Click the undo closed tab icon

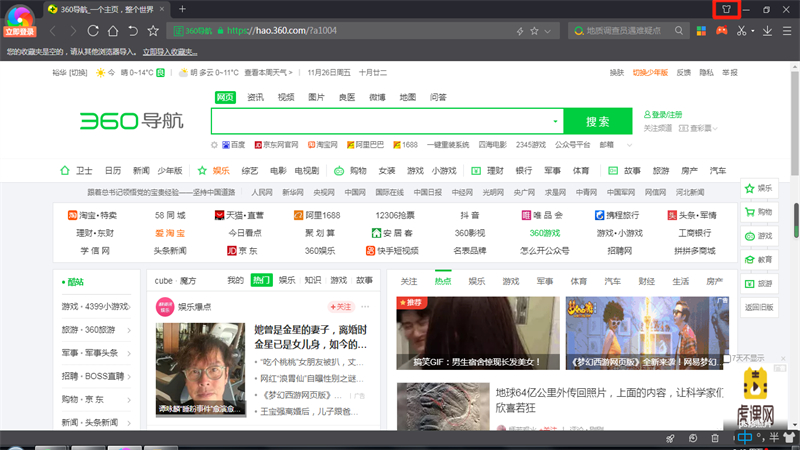pos(133,31)
